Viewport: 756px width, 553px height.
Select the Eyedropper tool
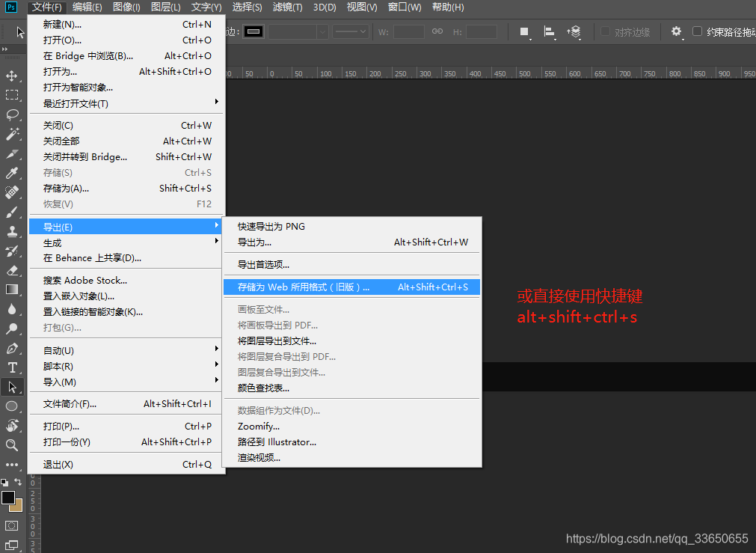click(x=11, y=173)
